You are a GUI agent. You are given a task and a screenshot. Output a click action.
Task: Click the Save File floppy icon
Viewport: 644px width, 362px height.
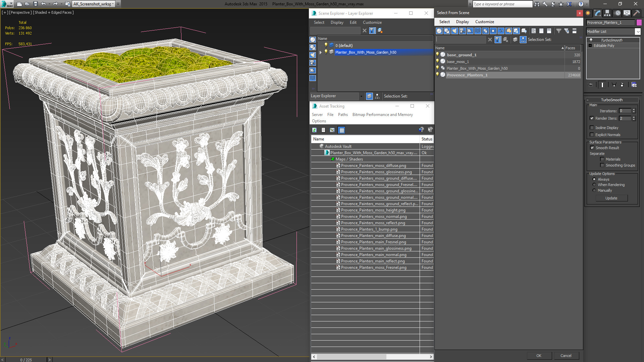[x=35, y=4]
